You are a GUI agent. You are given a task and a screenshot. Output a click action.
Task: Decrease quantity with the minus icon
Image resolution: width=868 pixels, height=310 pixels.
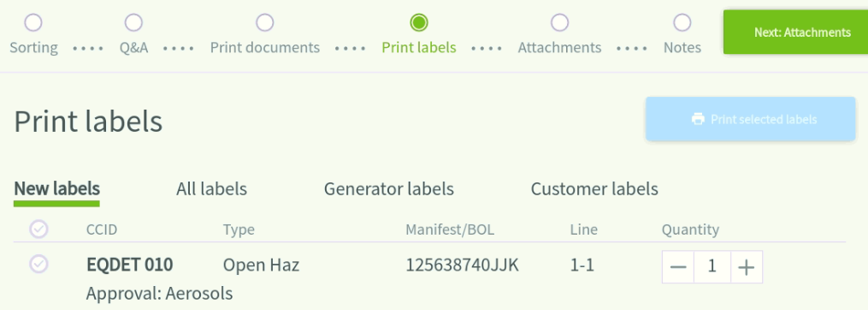(x=677, y=267)
